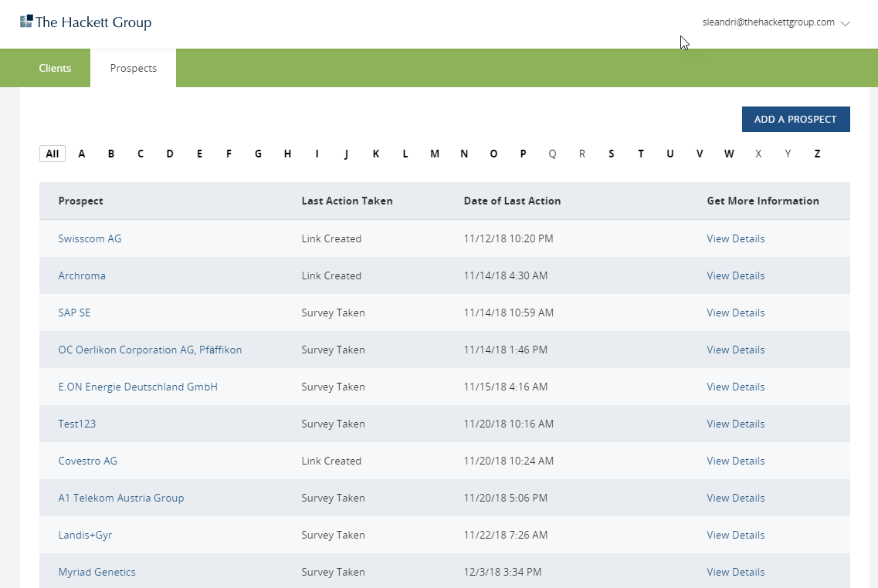Screen dimensions: 878x588
Task: Click The Hackett Group logo
Action: pos(86,22)
